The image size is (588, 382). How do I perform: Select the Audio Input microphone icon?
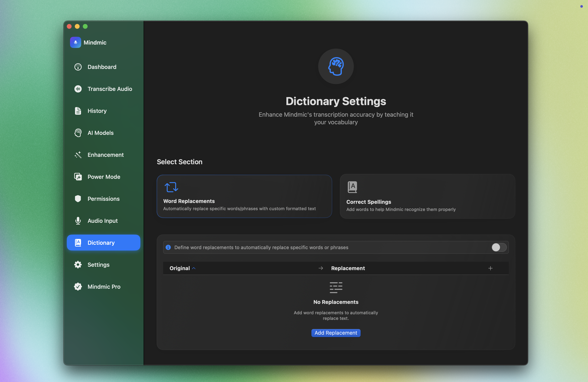coord(78,221)
